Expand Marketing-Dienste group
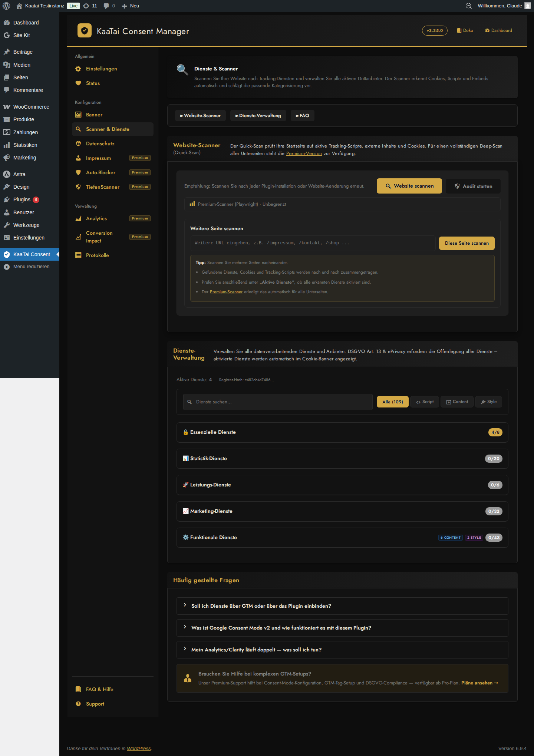This screenshot has width=534, height=756. 342,511
